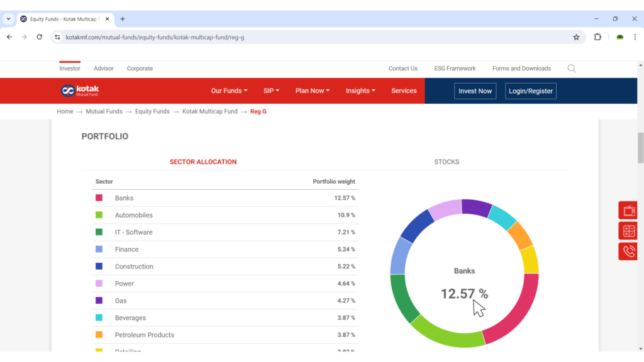This screenshot has width=644, height=362.
Task: Switch to the Investor tab
Action: pos(70,69)
